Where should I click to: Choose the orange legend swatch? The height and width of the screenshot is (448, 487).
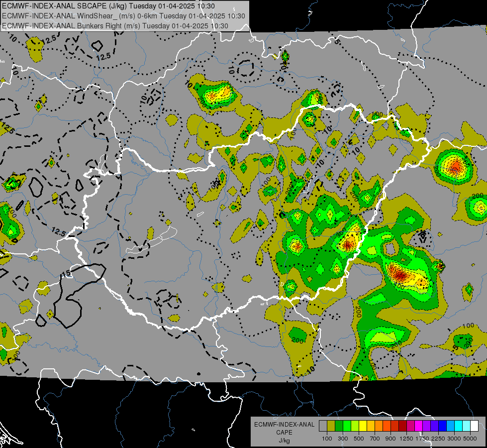pyautogui.click(x=379, y=426)
